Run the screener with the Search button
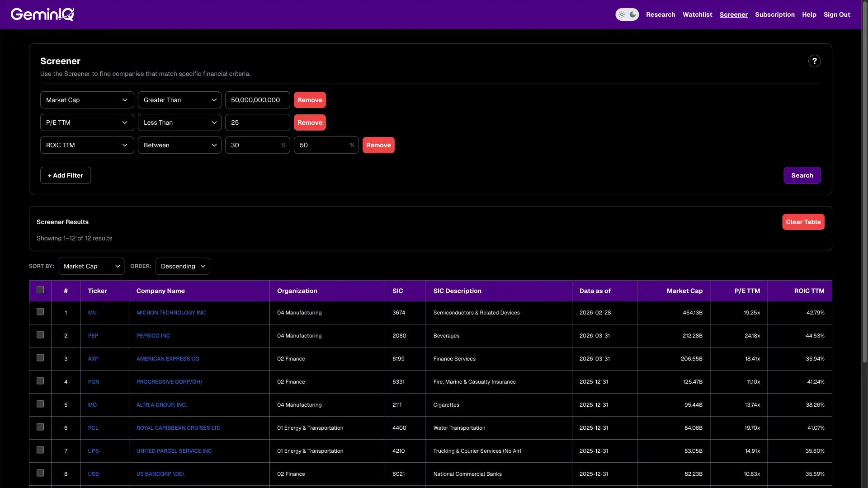 click(x=802, y=175)
